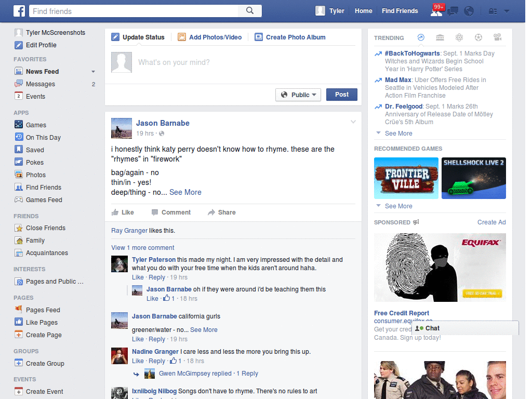Expand Gwen McGimpsey replied thread
The image size is (532, 399).
tap(208, 374)
